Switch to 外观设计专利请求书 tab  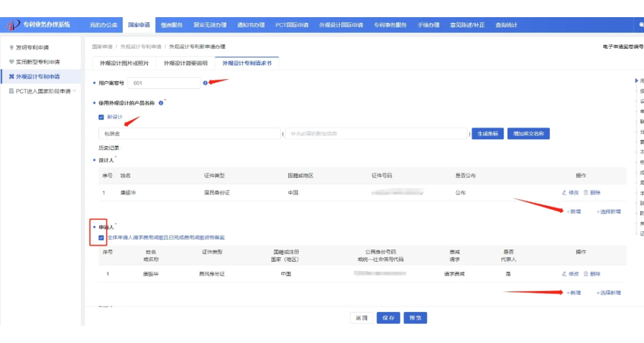coord(247,64)
